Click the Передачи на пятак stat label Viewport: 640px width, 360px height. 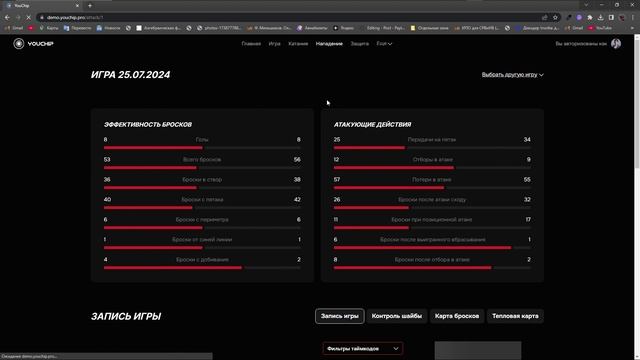pyautogui.click(x=432, y=140)
